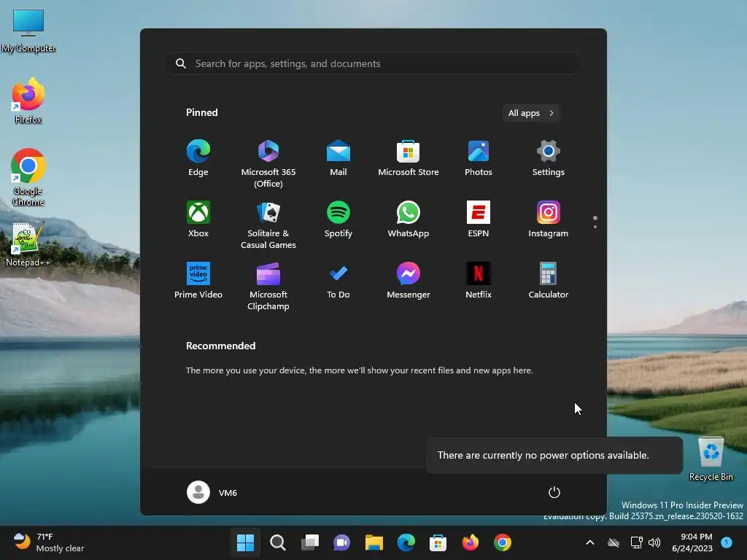Launch the Xbox app
This screenshot has height=560, width=747.
pos(198,219)
